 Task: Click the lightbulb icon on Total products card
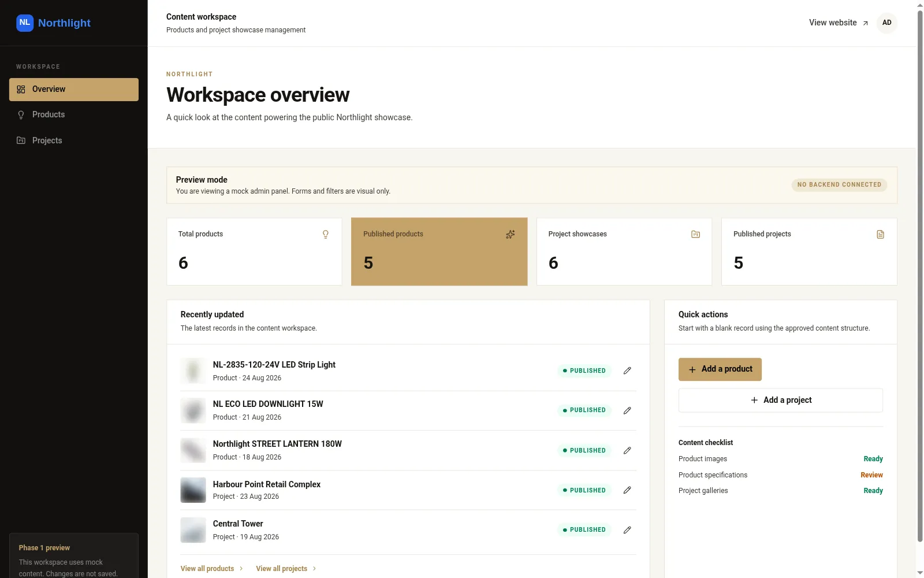[x=326, y=234]
